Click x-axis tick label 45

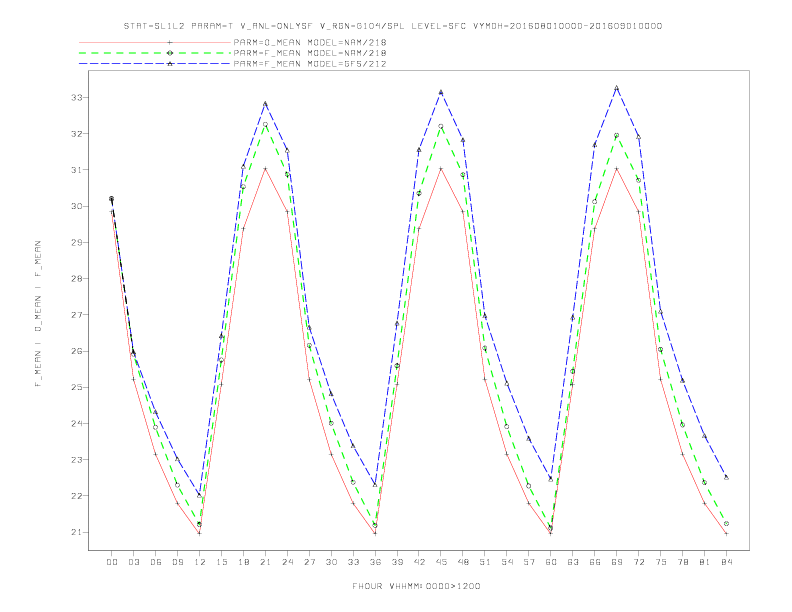point(441,562)
